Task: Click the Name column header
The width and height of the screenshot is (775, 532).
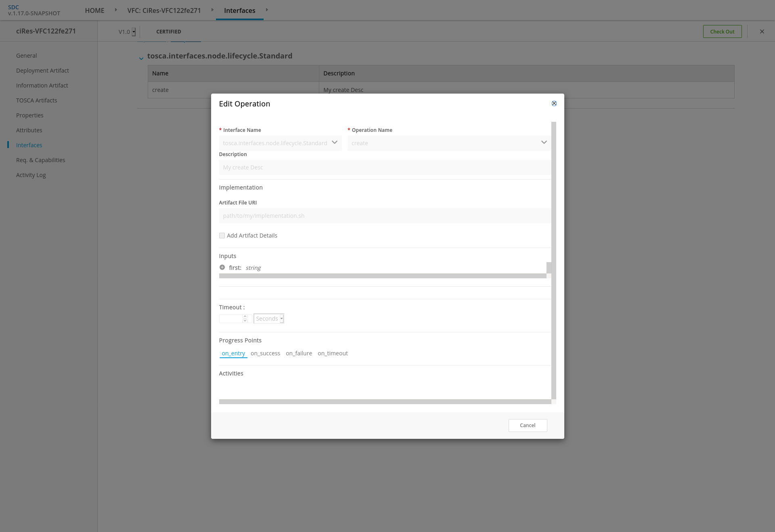Action: (233, 73)
